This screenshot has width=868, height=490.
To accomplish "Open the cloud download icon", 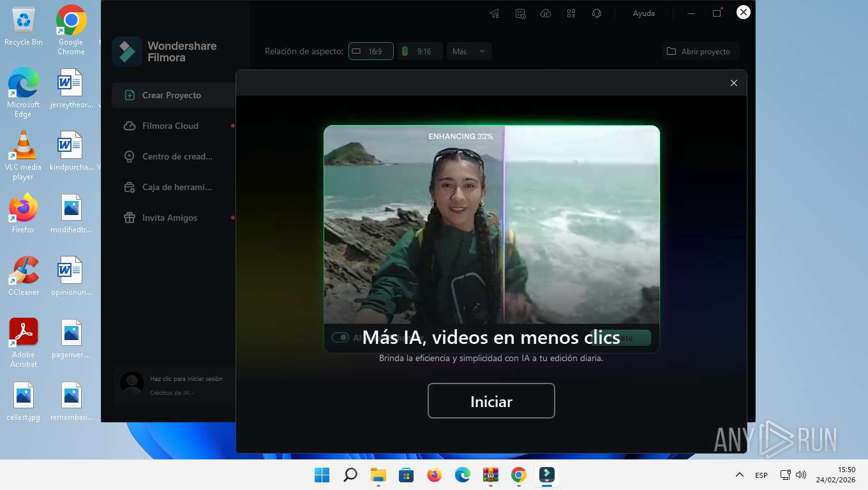I will 546,13.
